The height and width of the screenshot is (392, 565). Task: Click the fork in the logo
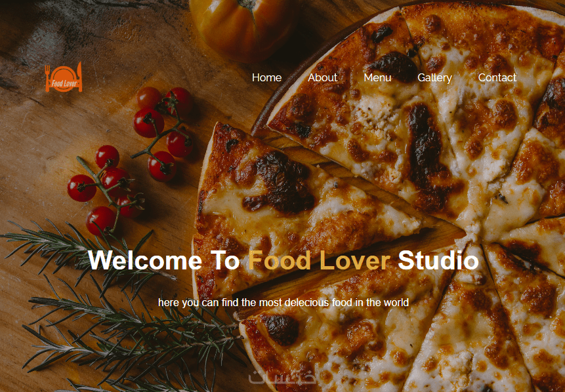pos(47,78)
